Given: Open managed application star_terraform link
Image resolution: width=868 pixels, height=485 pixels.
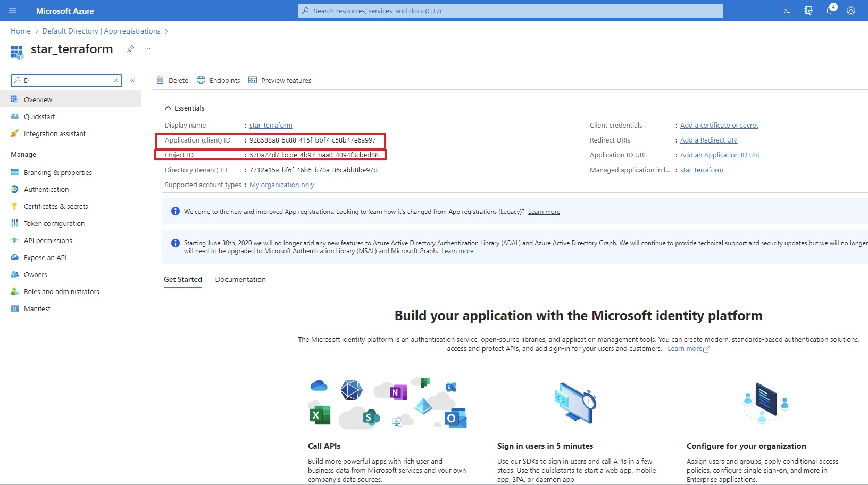Looking at the screenshot, I should (x=702, y=170).
